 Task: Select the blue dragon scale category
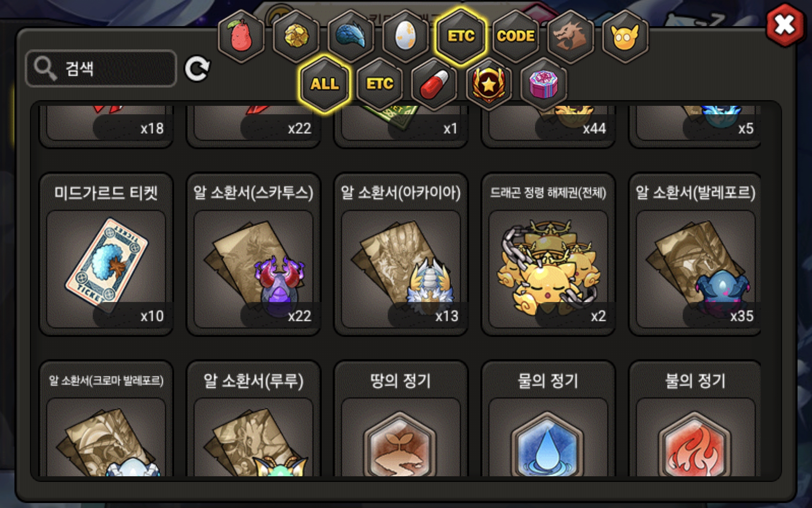point(351,36)
